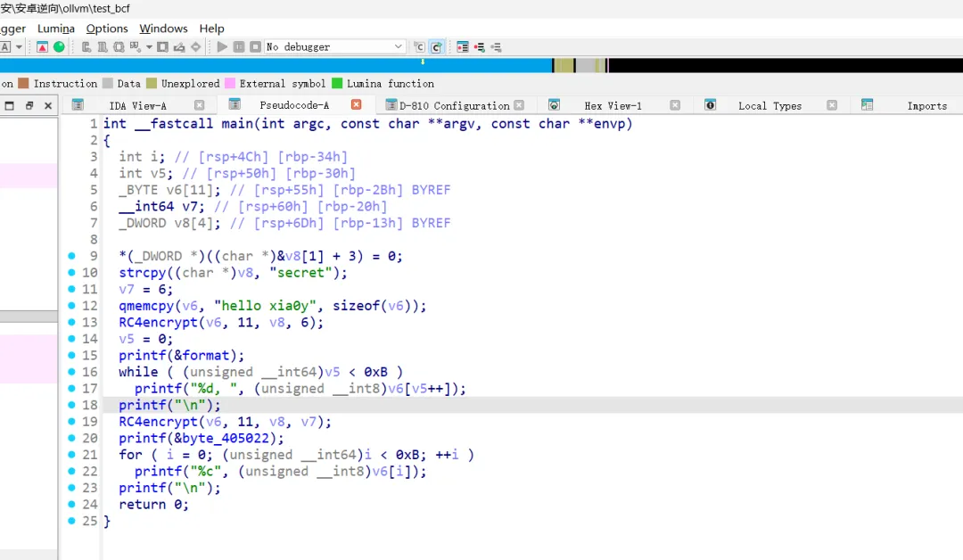
Task: Click byte_405022 reference on line 20
Action: 226,439
